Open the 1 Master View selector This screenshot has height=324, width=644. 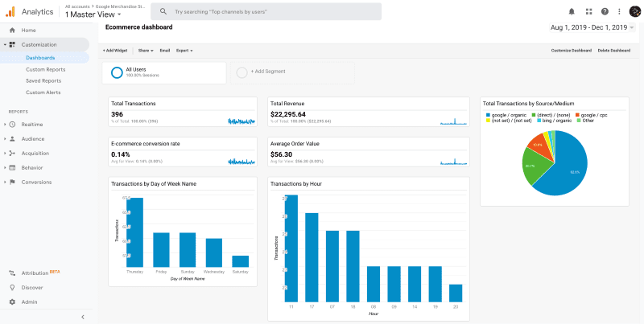93,14
